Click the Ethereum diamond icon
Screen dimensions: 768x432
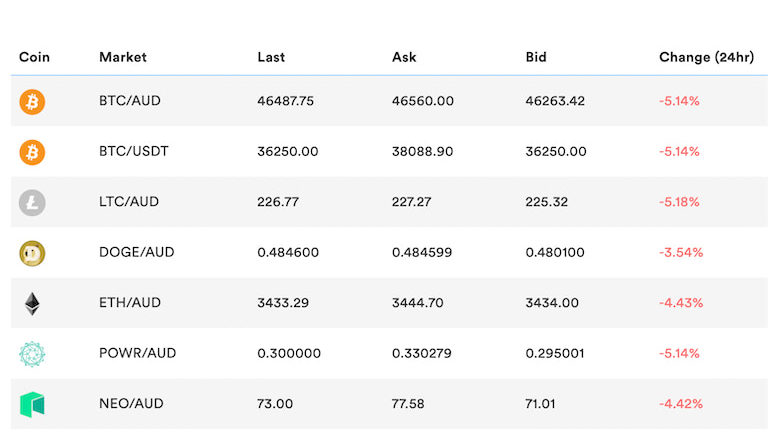pyautogui.click(x=32, y=303)
